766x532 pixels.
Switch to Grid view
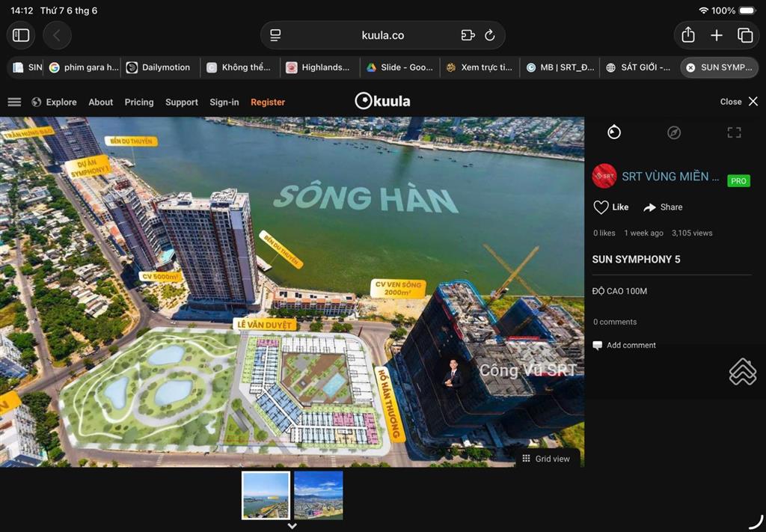point(547,459)
